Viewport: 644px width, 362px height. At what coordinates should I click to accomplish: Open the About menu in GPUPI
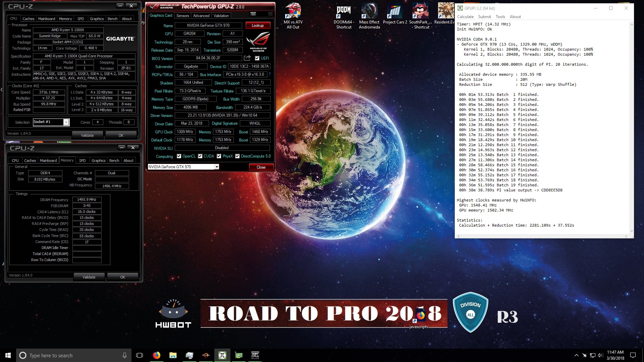515,17
